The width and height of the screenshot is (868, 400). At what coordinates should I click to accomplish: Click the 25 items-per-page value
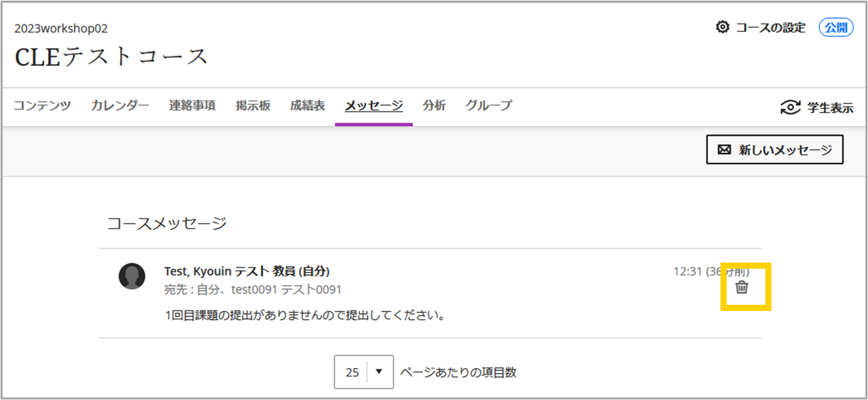pos(352,372)
